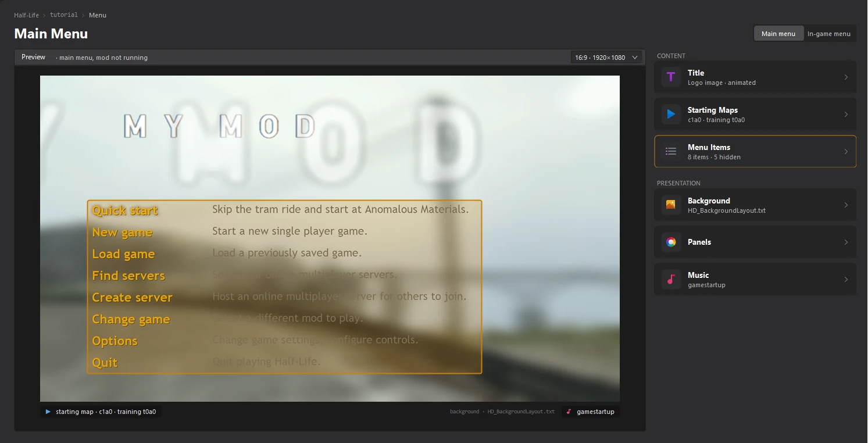Switch to the In-game menu view

(x=829, y=34)
